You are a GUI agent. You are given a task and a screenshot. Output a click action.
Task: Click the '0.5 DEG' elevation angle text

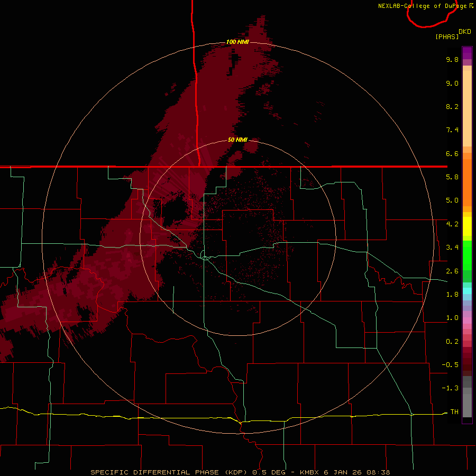pos(269,472)
